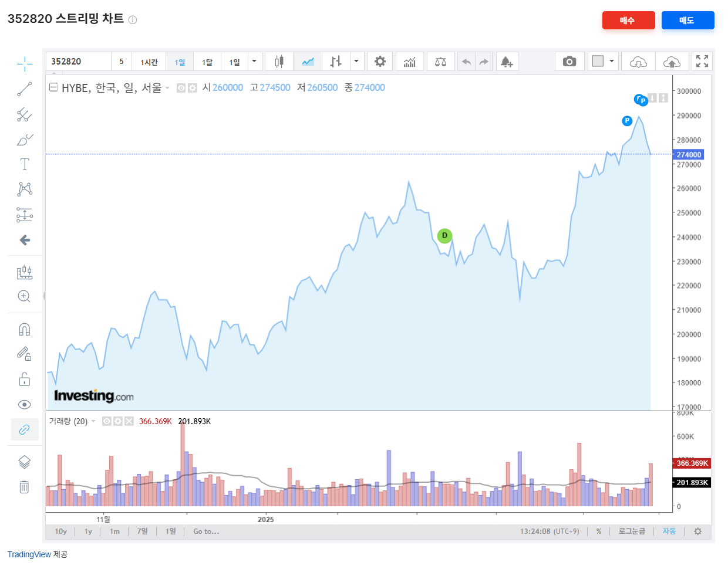728x569 pixels.
Task: Click the blue 매도 sell button
Action: [687, 20]
